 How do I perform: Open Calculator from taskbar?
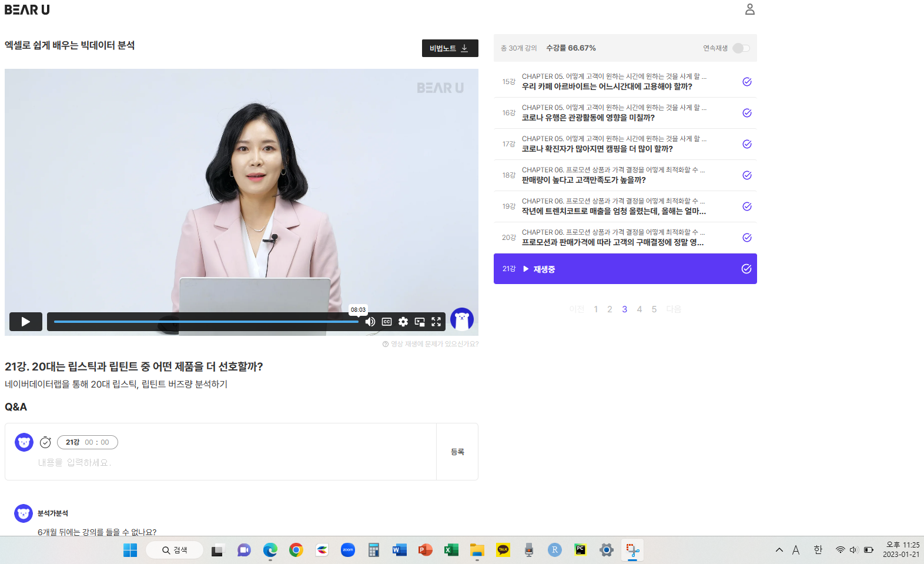pyautogui.click(x=374, y=550)
